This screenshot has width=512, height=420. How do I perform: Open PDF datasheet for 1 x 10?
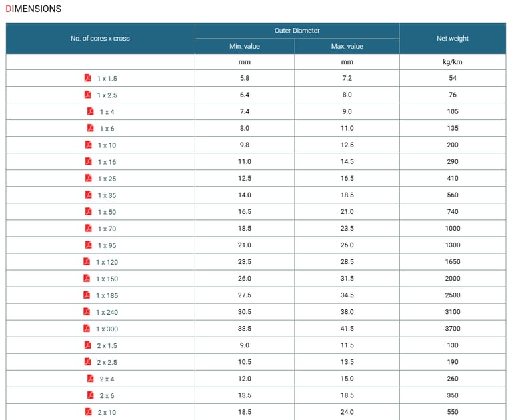click(88, 145)
